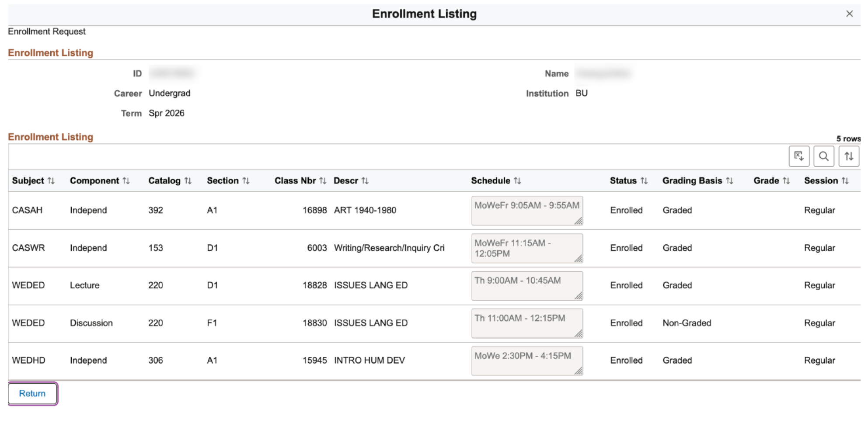Image resolution: width=868 pixels, height=430 pixels.
Task: Click the schedule box MoWeFr 11:15AM - 12:05PM
Action: pos(527,248)
